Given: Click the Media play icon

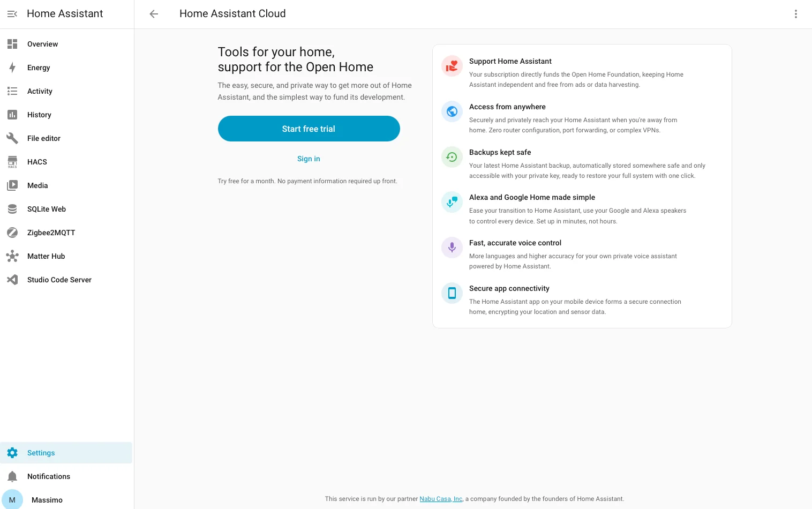Looking at the screenshot, I should (x=12, y=185).
